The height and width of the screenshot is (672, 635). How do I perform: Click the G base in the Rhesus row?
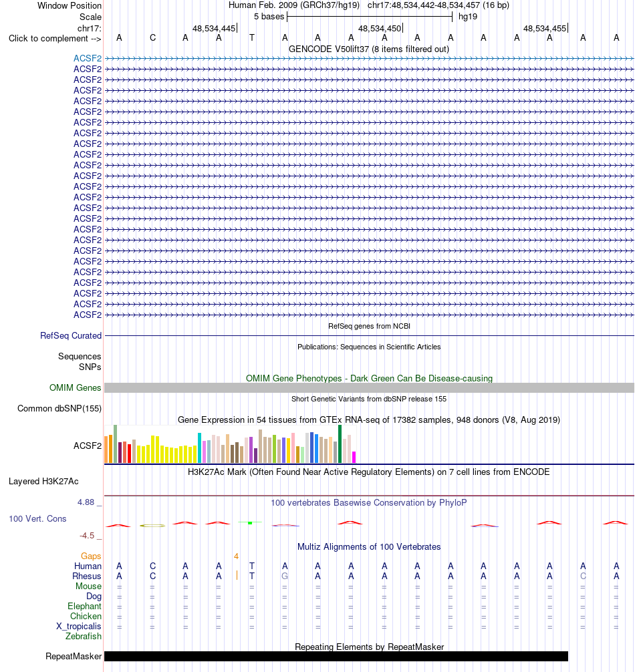click(x=285, y=576)
